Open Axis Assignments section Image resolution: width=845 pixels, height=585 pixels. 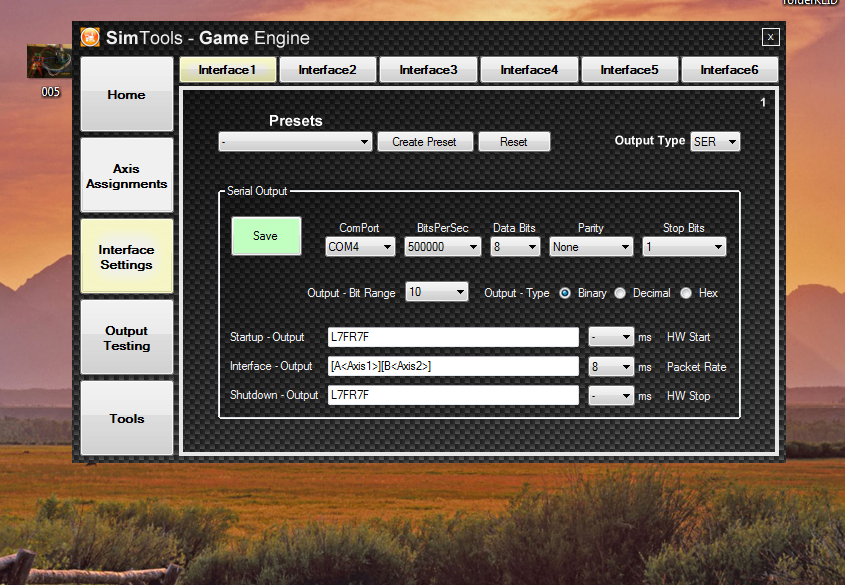[x=127, y=176]
